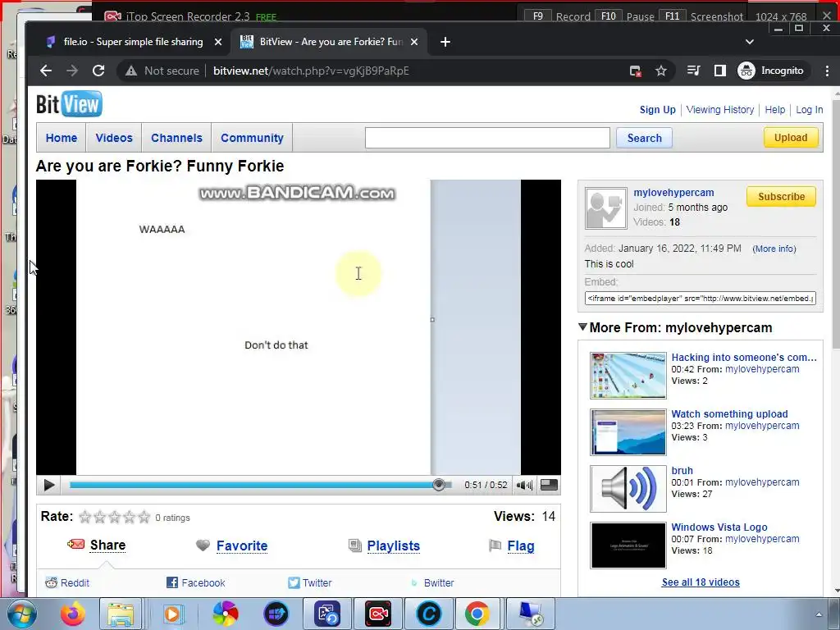This screenshot has width=840, height=630.
Task: Open mylovehypercam channel name link
Action: pos(673,192)
